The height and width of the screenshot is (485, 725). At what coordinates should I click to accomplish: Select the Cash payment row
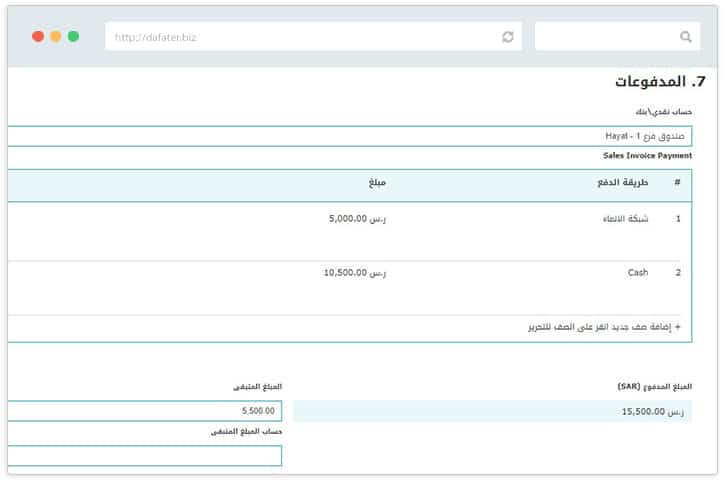coord(637,272)
